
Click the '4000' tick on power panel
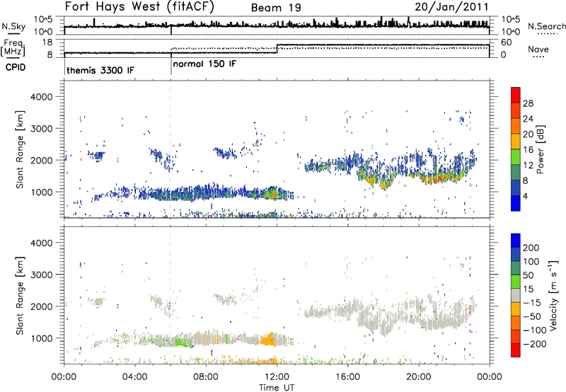tap(42, 97)
